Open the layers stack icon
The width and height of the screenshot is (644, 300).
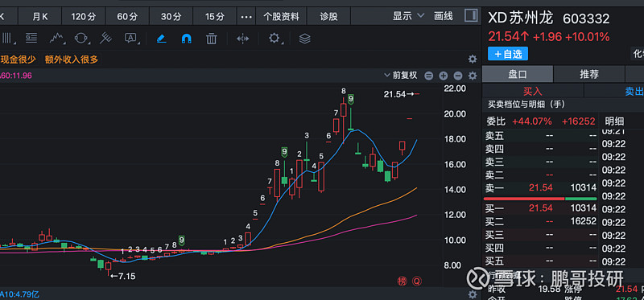click(x=304, y=39)
